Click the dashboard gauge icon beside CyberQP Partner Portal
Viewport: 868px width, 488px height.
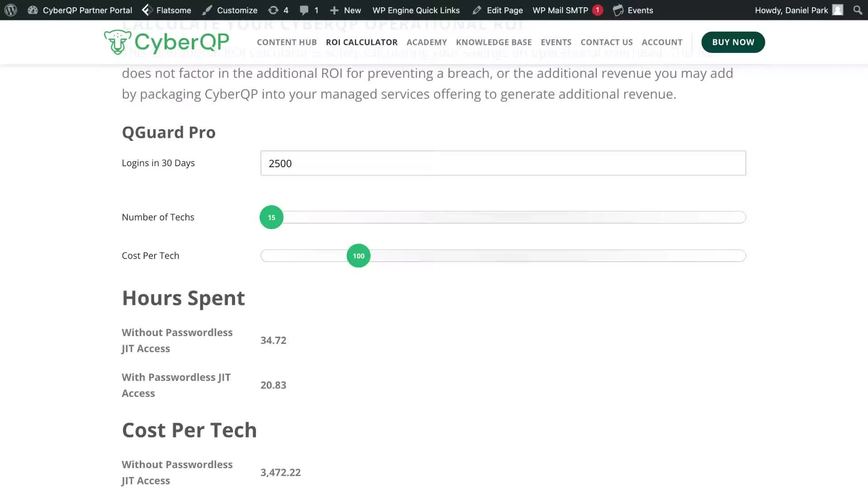(33, 10)
